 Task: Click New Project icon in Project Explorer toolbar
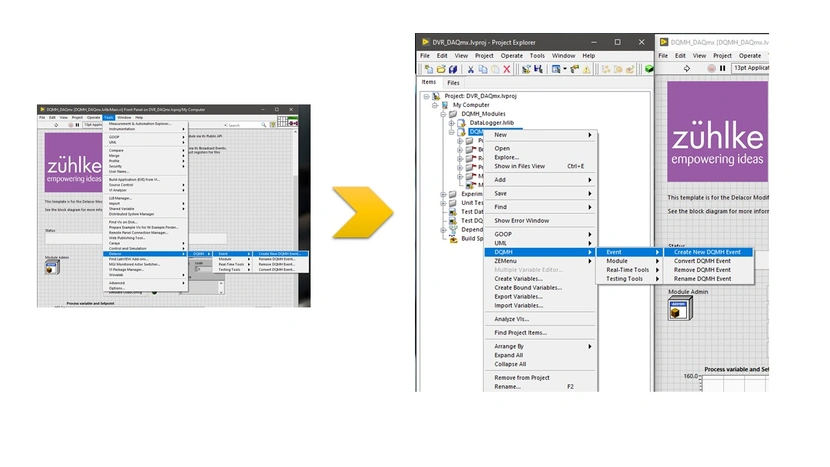[x=429, y=69]
